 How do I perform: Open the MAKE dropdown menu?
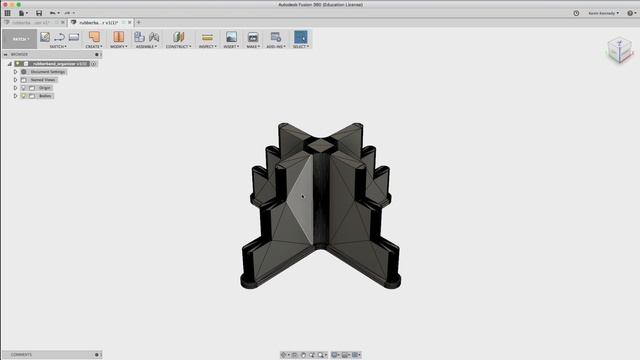tap(253, 47)
